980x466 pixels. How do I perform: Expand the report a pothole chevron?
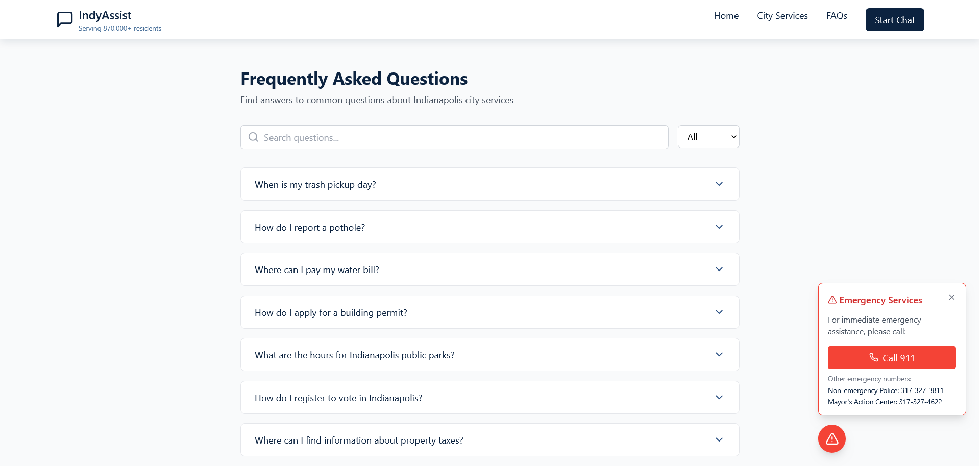[719, 227]
